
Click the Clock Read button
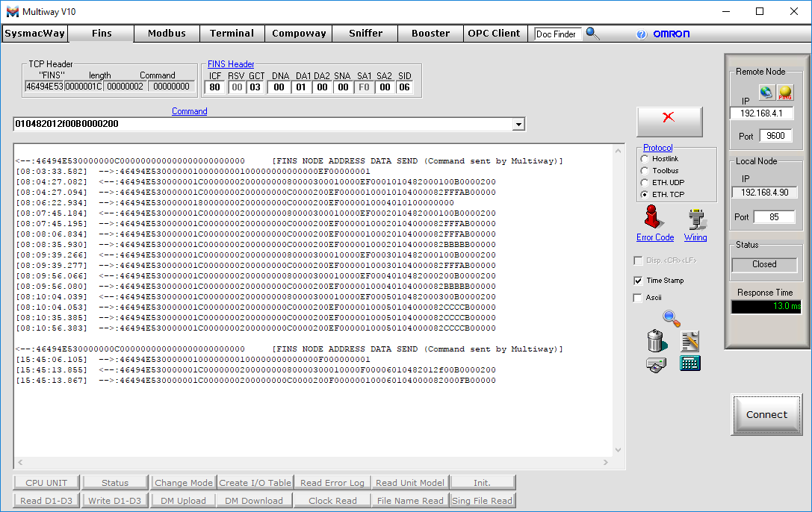coord(332,501)
